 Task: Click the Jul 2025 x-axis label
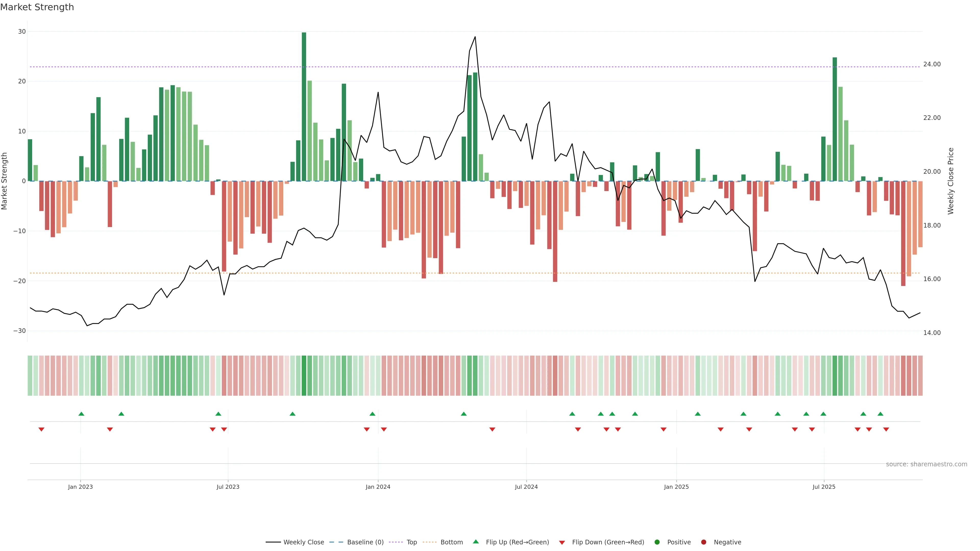[x=824, y=487]
